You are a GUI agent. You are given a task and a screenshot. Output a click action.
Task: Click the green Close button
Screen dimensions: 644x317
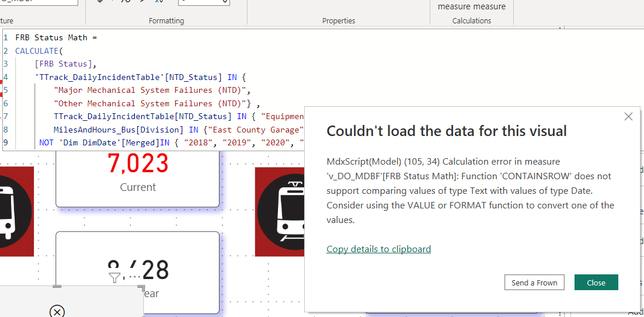click(596, 283)
